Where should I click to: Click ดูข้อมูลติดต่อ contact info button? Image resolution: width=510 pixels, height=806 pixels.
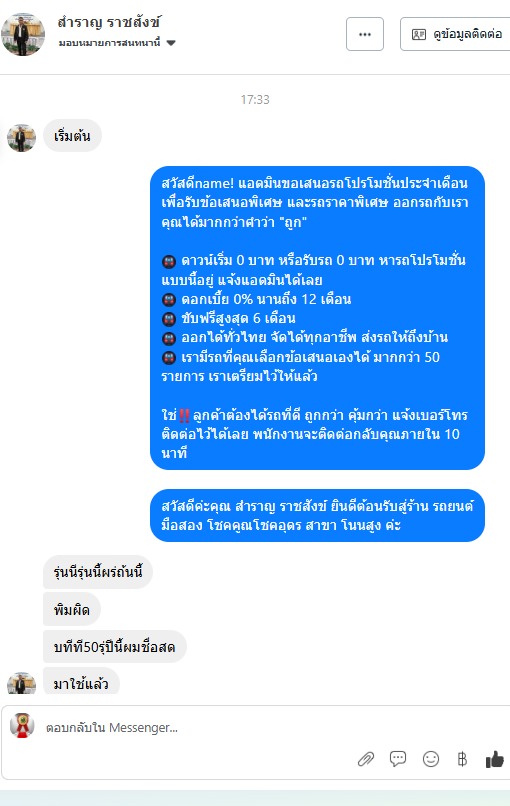[x=455, y=34]
